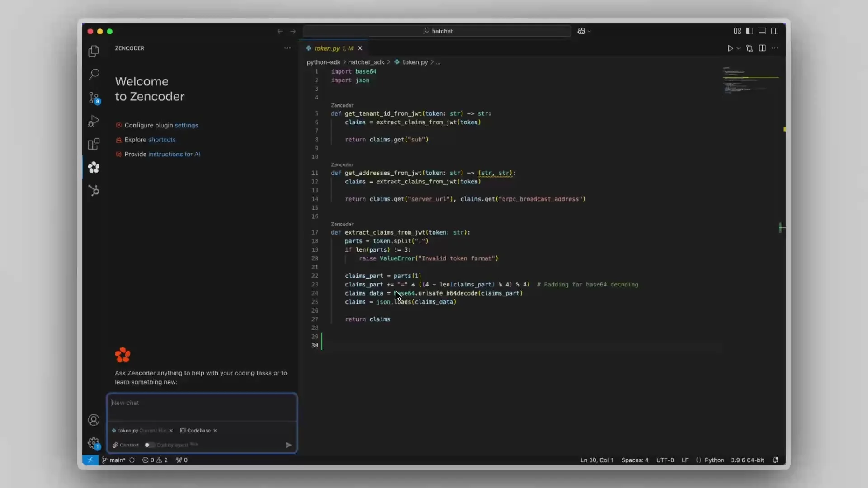Open the Run and Debug icon

pyautogui.click(x=94, y=120)
